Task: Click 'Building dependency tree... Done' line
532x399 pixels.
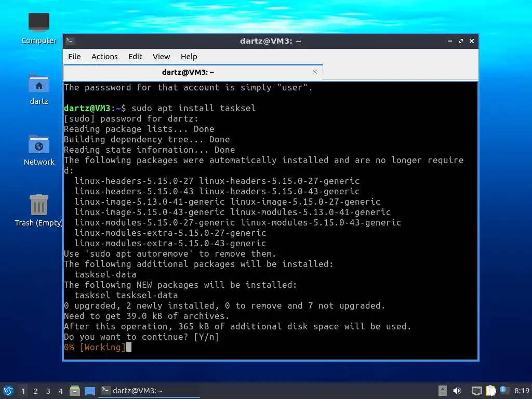Action: tap(147, 139)
